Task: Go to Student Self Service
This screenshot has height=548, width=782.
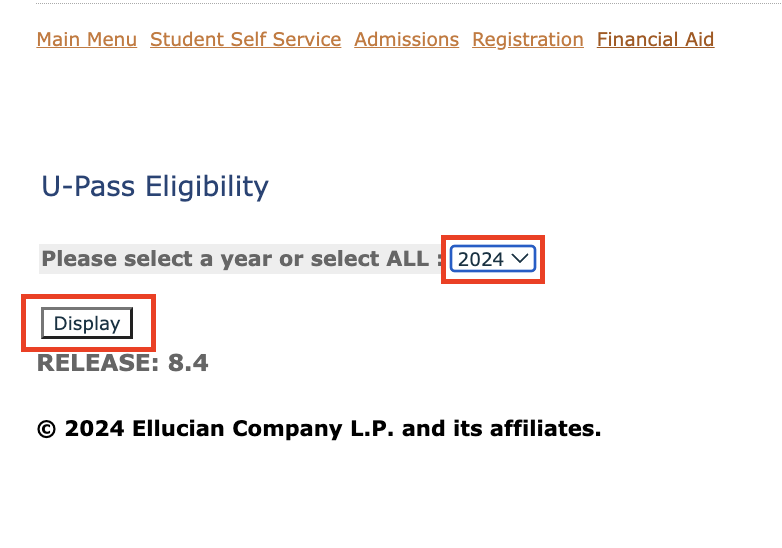Action: point(245,40)
